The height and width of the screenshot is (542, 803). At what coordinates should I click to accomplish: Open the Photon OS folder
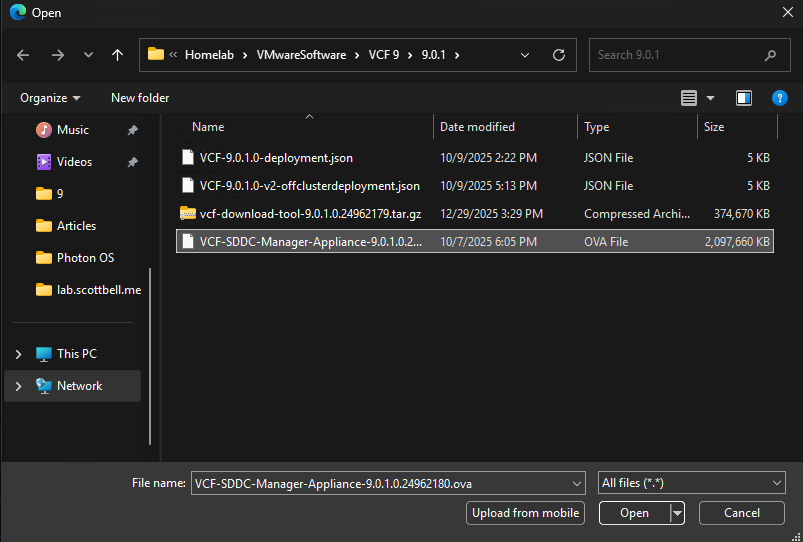pos(85,258)
